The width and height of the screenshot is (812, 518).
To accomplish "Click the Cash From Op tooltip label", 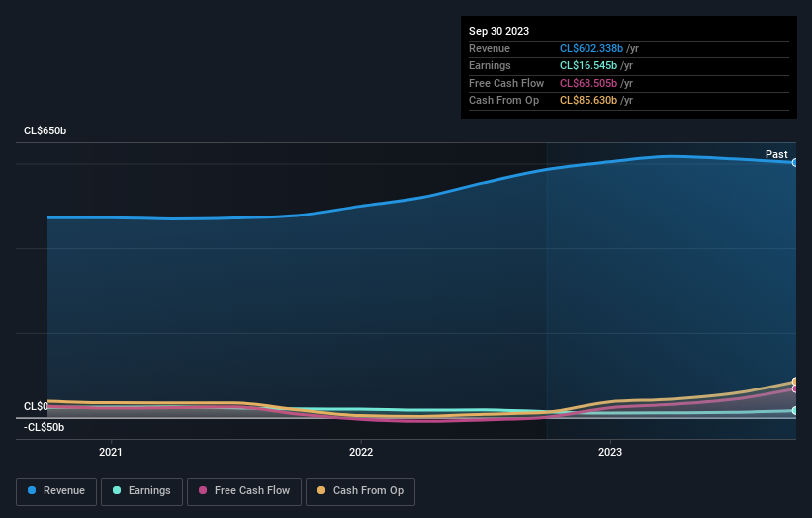I will click(503, 101).
